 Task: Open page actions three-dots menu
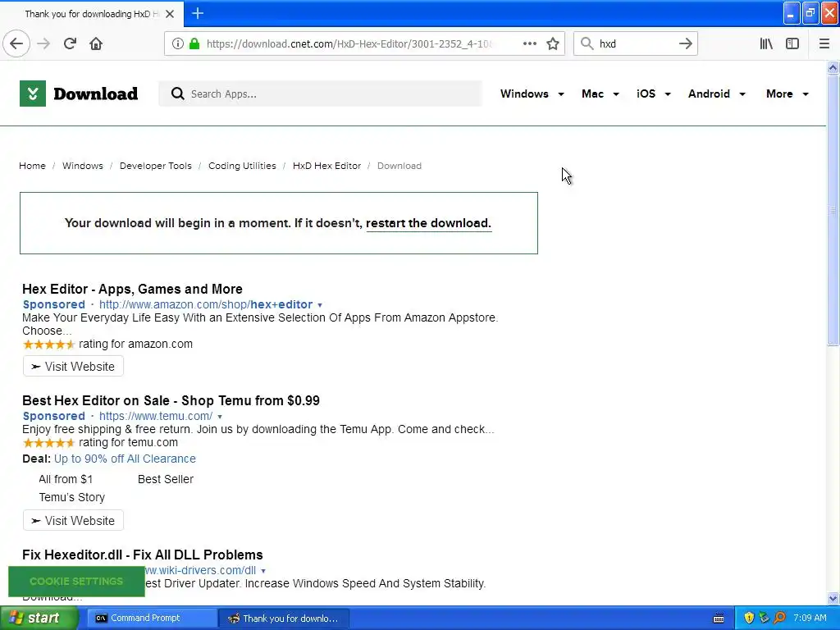(x=529, y=43)
